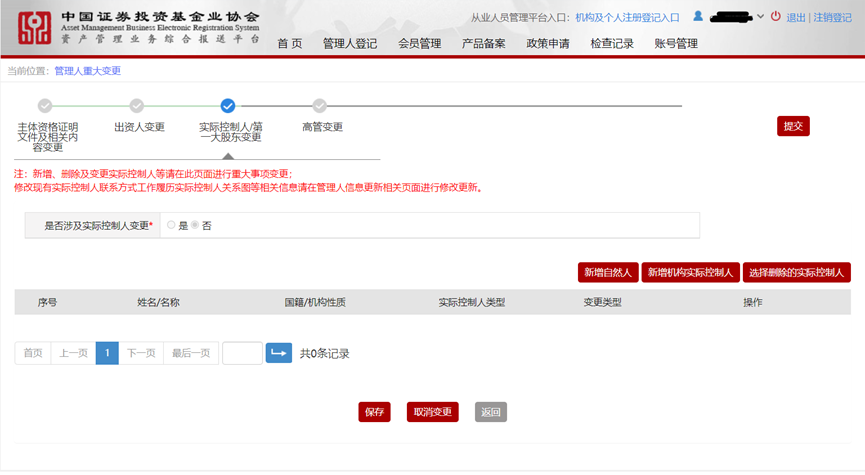This screenshot has height=475, width=865.
Task: Click 选择删除的实际控制人 button
Action: 797,273
